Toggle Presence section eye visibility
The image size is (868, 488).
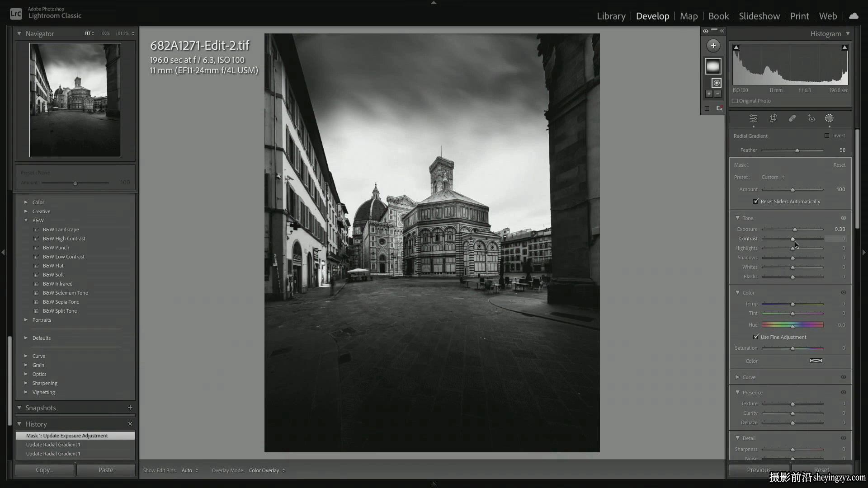point(844,393)
